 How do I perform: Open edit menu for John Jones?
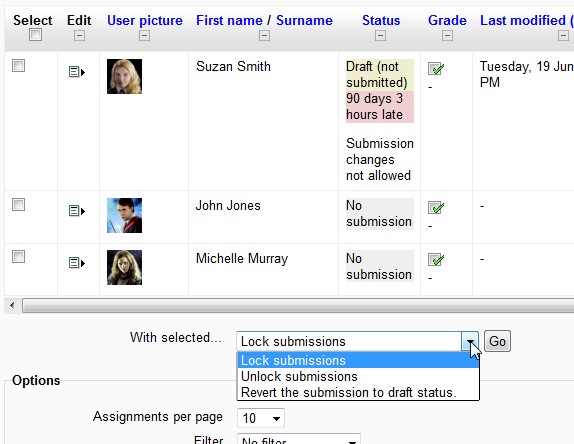[x=77, y=211]
